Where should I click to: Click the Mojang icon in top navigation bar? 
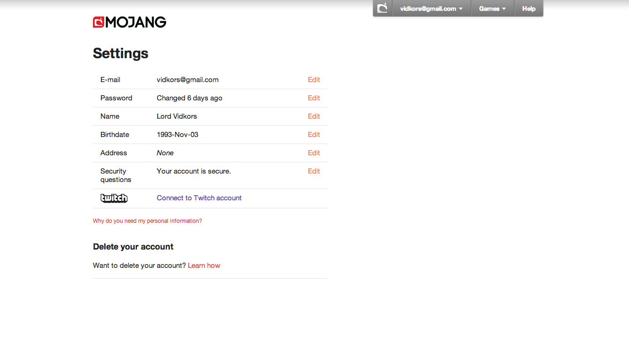383,8
